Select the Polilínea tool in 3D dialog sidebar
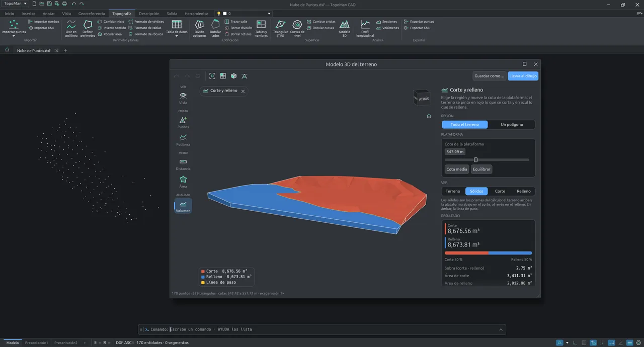Image resolution: width=644 pixels, height=347 pixels. pos(183,140)
